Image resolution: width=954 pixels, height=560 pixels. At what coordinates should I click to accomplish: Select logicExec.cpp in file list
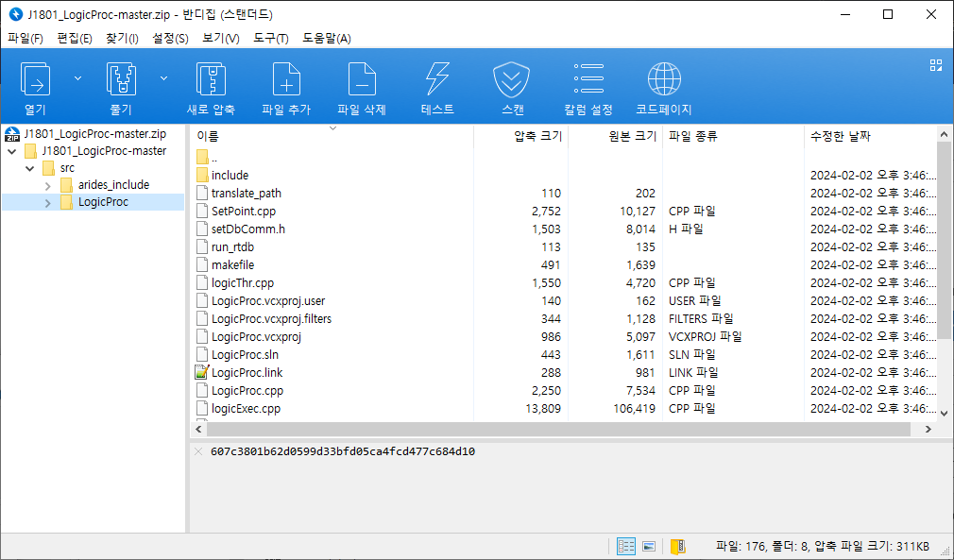[246, 409]
